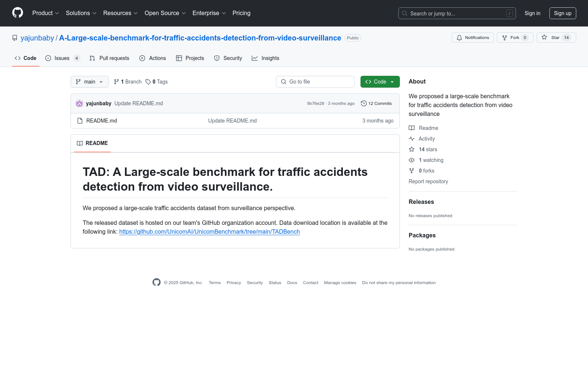Click the Sign up button
Image resolution: width=588 pixels, height=368 pixels.
[x=563, y=13]
